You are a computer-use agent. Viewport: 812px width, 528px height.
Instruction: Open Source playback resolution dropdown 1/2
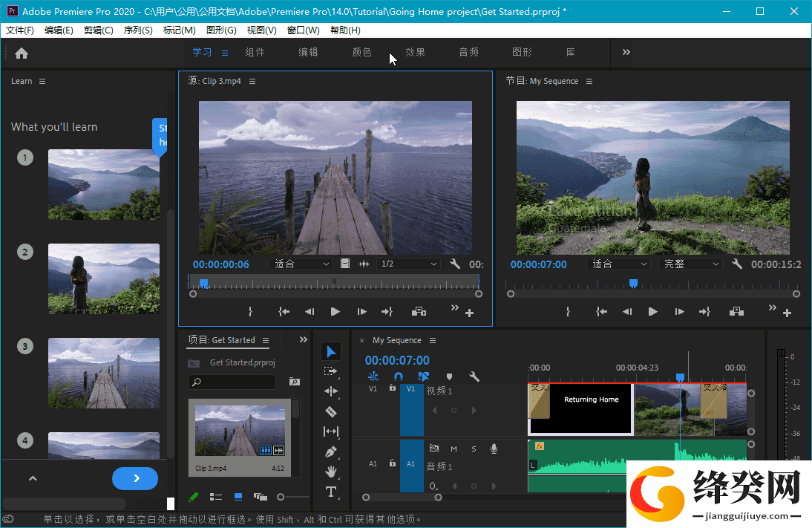tap(408, 264)
